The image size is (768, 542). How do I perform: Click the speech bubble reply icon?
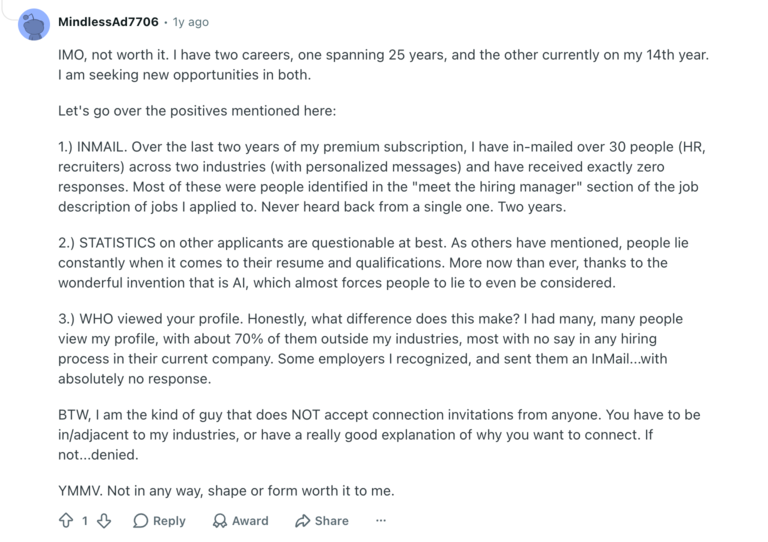141,520
